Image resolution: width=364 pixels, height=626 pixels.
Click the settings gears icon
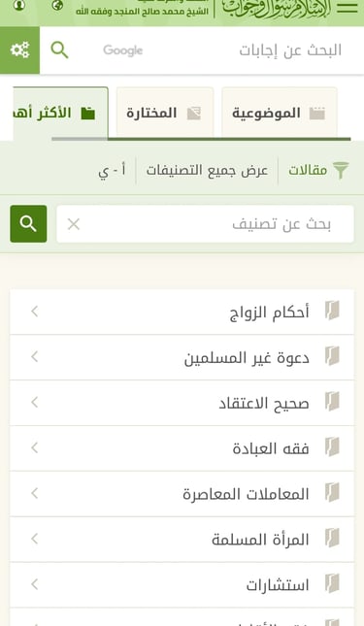click(x=19, y=50)
